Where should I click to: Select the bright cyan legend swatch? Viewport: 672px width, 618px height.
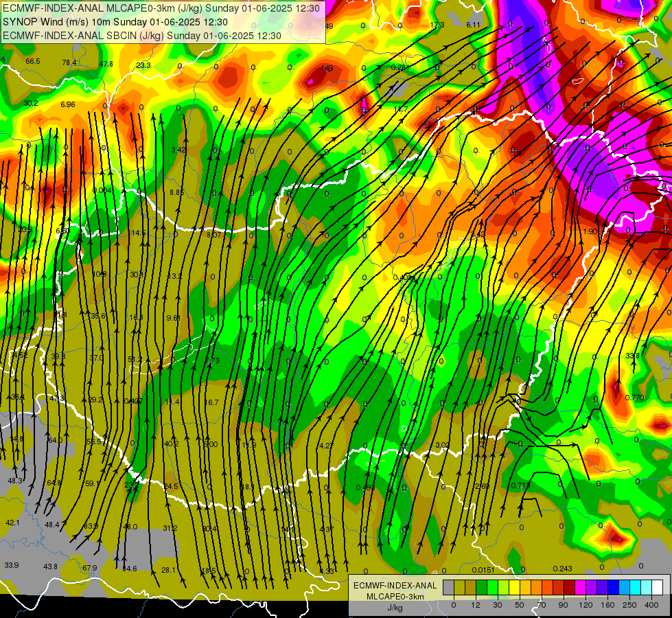636,587
